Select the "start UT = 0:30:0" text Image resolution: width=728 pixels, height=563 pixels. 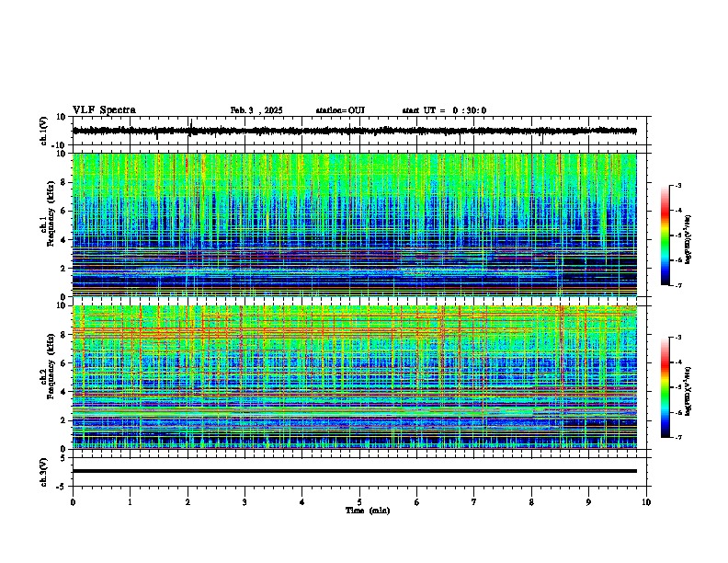tap(444, 110)
